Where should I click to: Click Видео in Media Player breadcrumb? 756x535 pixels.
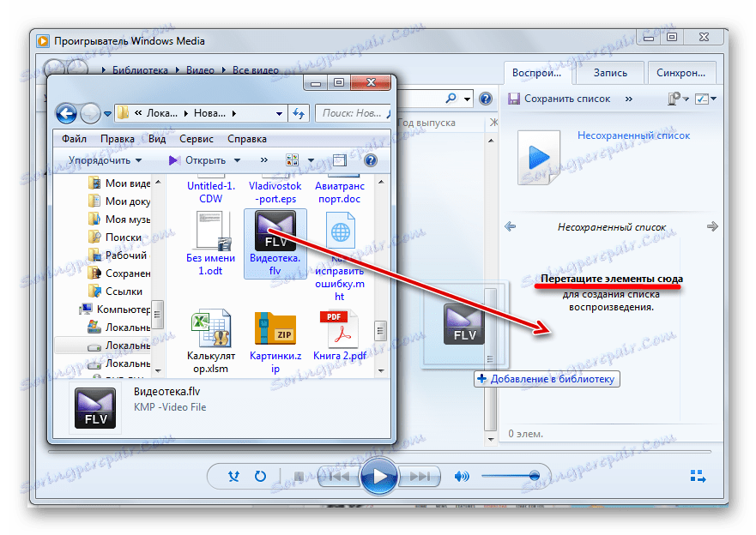(200, 70)
